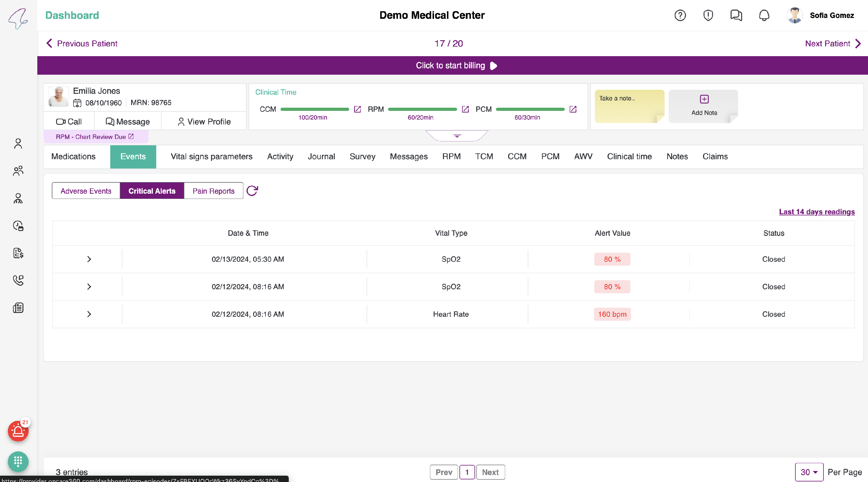Open the red alarm alerts badge
Screen dimensions: 868x482
click(x=18, y=431)
